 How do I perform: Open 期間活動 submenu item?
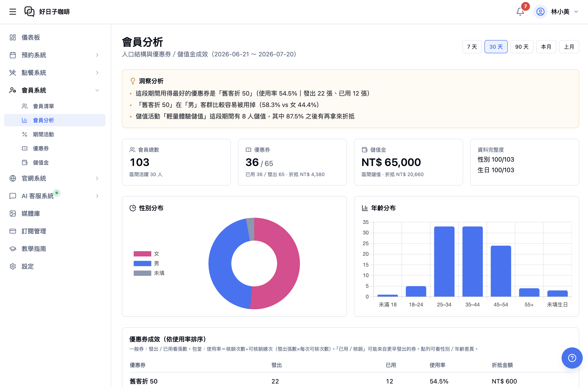pyautogui.click(x=55, y=134)
